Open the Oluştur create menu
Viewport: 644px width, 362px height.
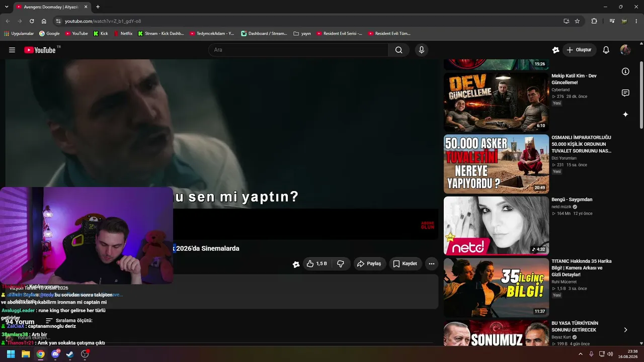[579, 50]
